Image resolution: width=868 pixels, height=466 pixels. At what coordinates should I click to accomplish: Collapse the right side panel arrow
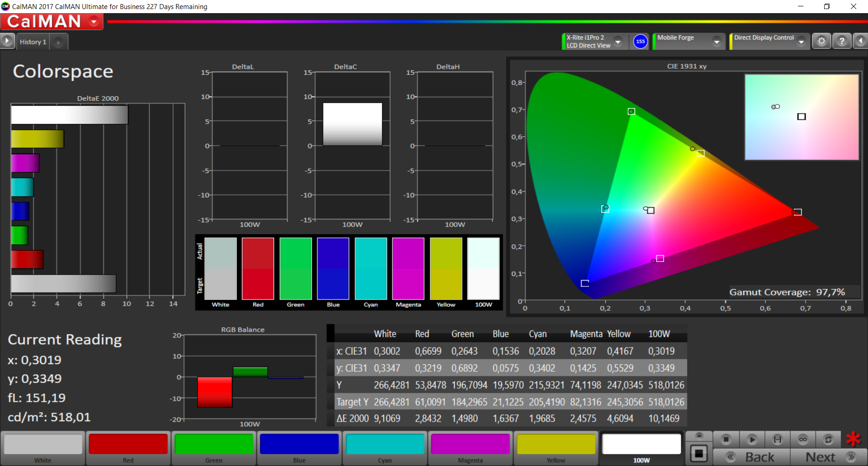860,41
